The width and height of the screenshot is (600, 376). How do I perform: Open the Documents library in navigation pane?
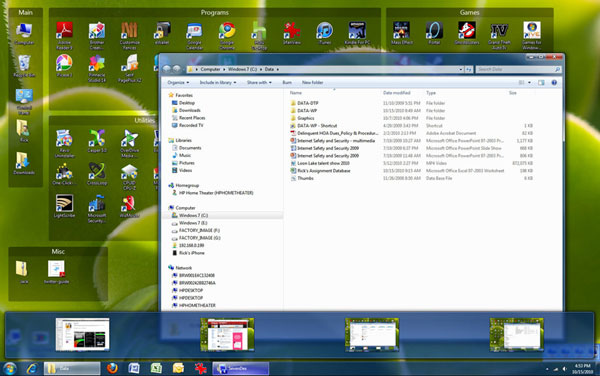[x=190, y=148]
